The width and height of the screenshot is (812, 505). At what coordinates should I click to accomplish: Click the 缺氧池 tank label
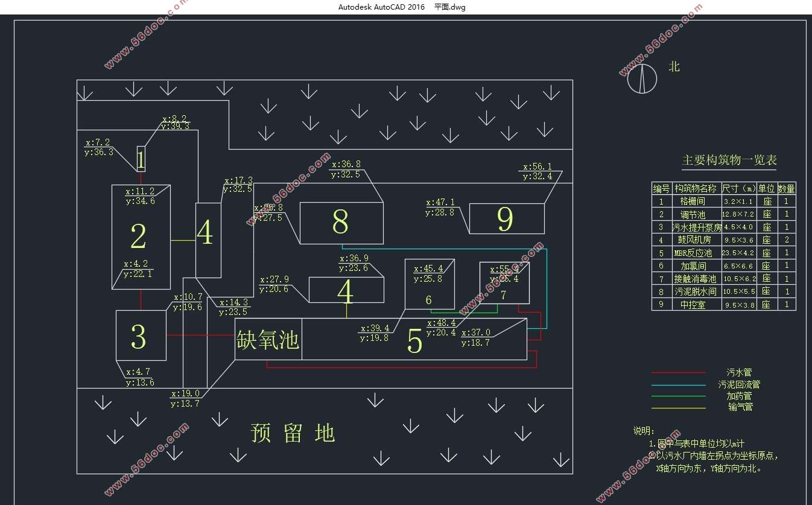(268, 340)
